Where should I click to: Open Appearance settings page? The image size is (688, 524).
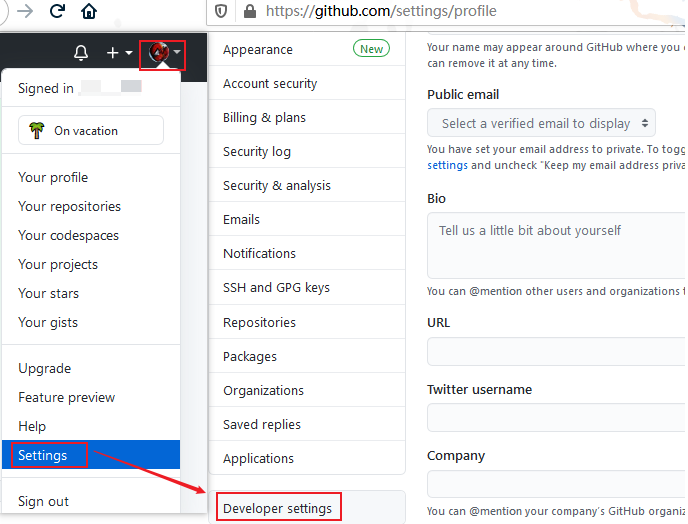[307, 49]
